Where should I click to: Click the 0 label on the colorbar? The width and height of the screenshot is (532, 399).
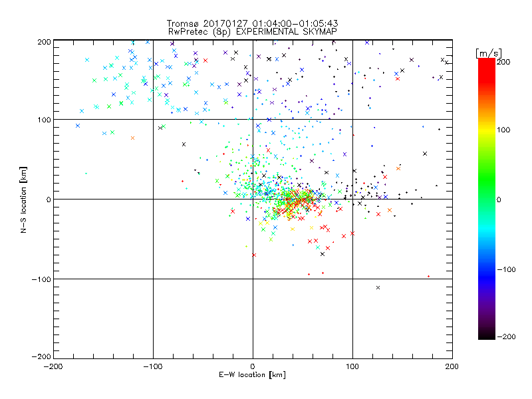point(499,199)
